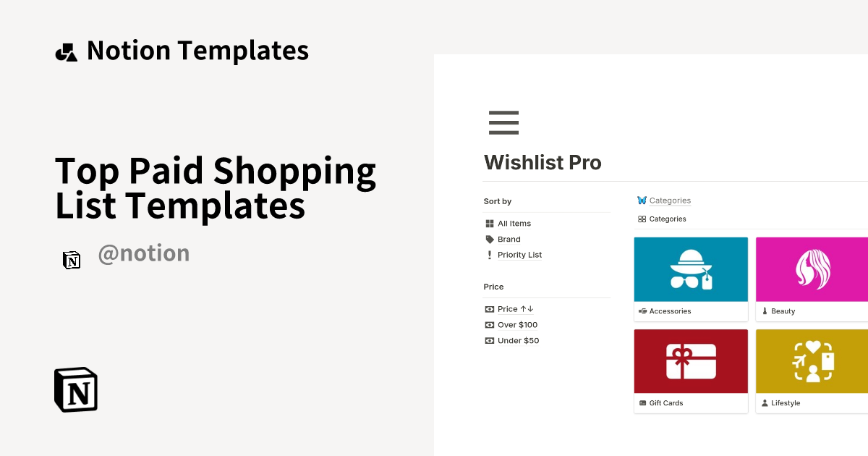Viewport: 868px width, 456px height.
Task: Toggle the Over $100 price filter
Action: point(489,324)
